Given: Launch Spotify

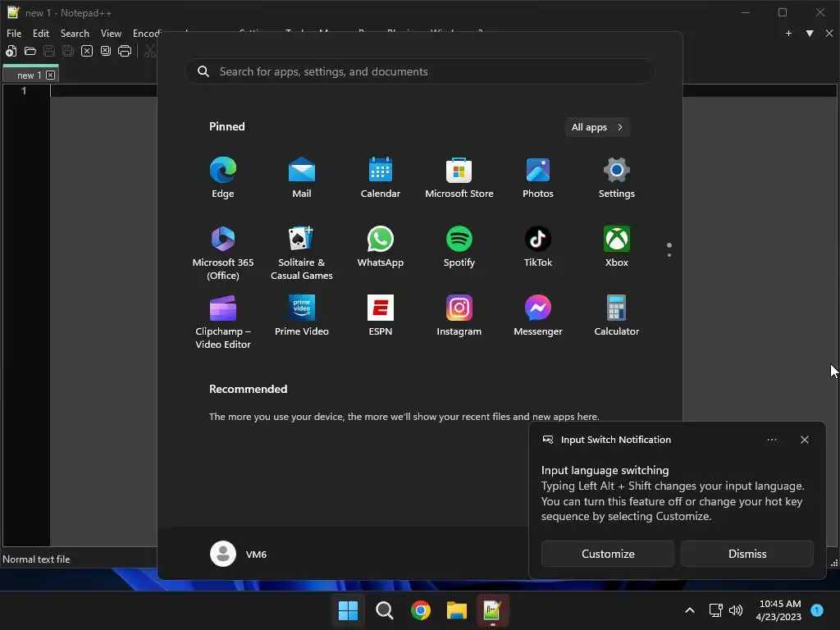Looking at the screenshot, I should point(459,247).
